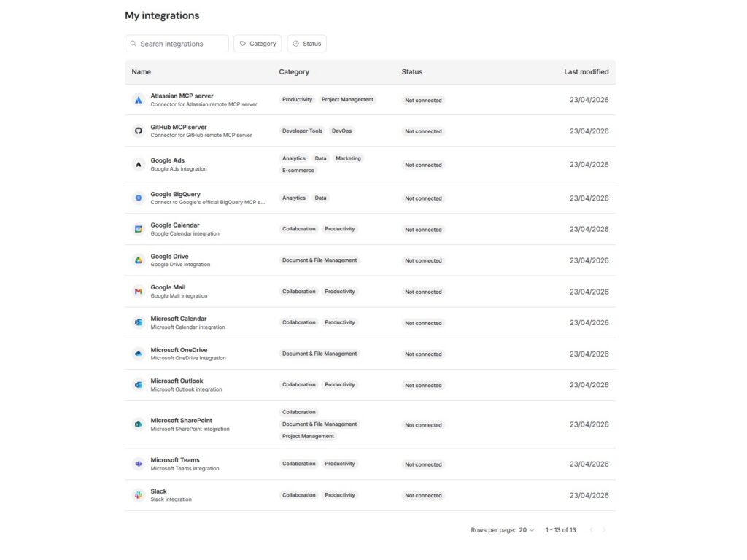Open Slack integration name
The height and width of the screenshot is (560, 747).
pos(158,491)
